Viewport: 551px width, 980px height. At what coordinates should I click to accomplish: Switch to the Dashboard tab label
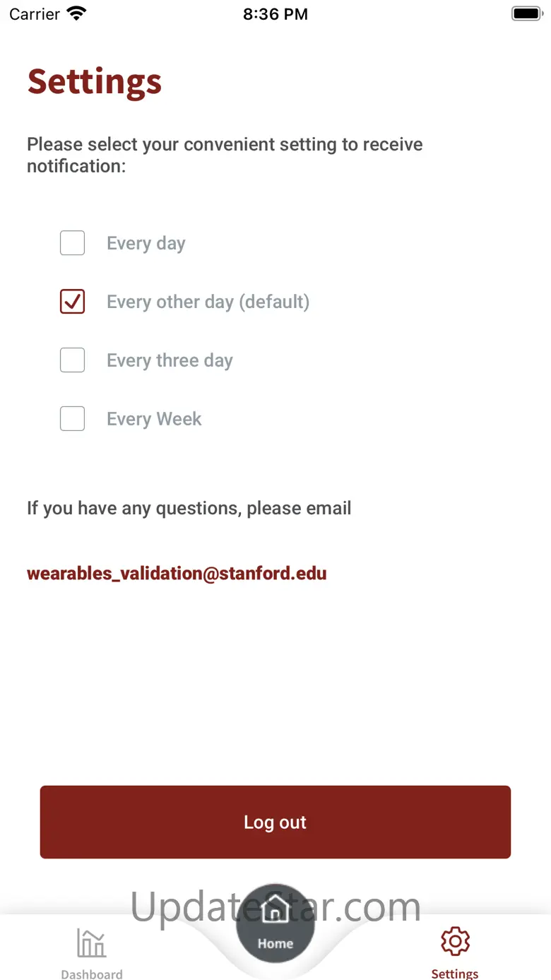click(x=92, y=974)
